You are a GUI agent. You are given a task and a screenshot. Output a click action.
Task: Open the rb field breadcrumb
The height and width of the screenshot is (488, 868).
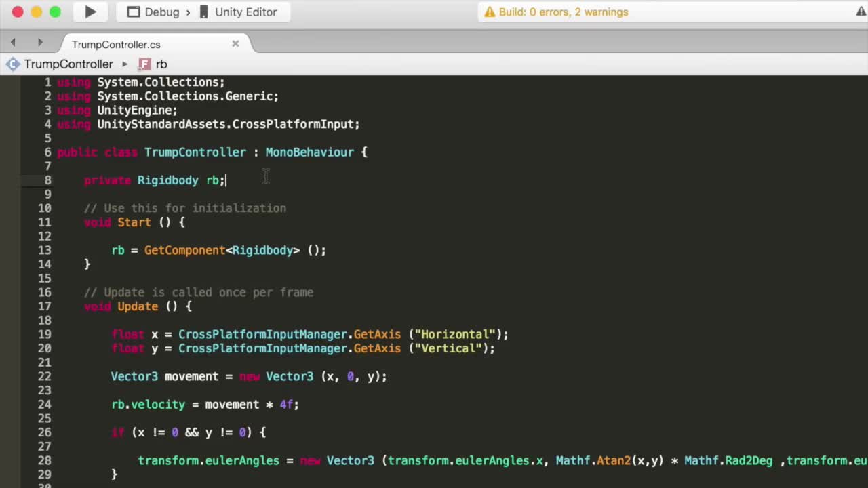pyautogui.click(x=161, y=64)
